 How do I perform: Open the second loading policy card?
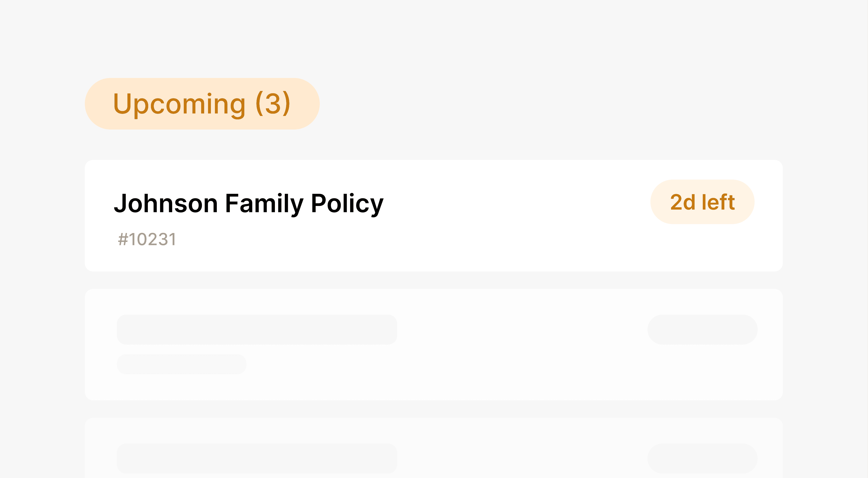tap(434, 344)
